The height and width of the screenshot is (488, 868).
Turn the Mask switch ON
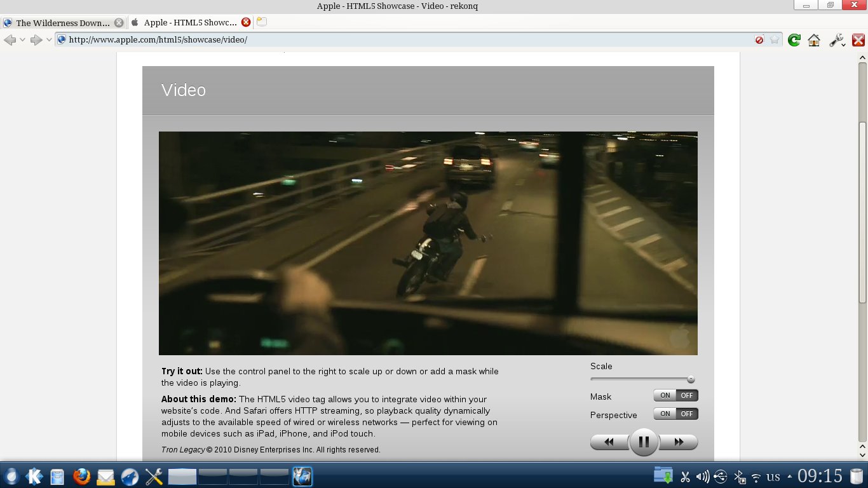pyautogui.click(x=665, y=396)
